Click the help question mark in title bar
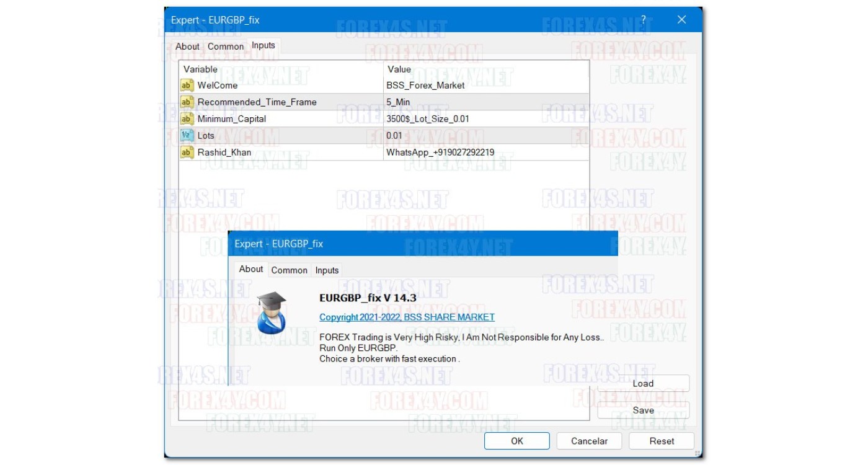Viewport: 868px width, 465px height. click(644, 20)
